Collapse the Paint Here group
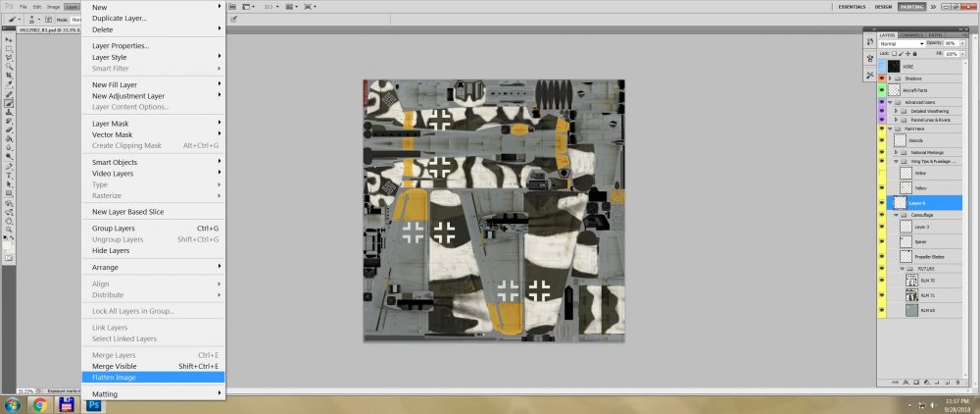The height and width of the screenshot is (414, 980). coord(890,129)
